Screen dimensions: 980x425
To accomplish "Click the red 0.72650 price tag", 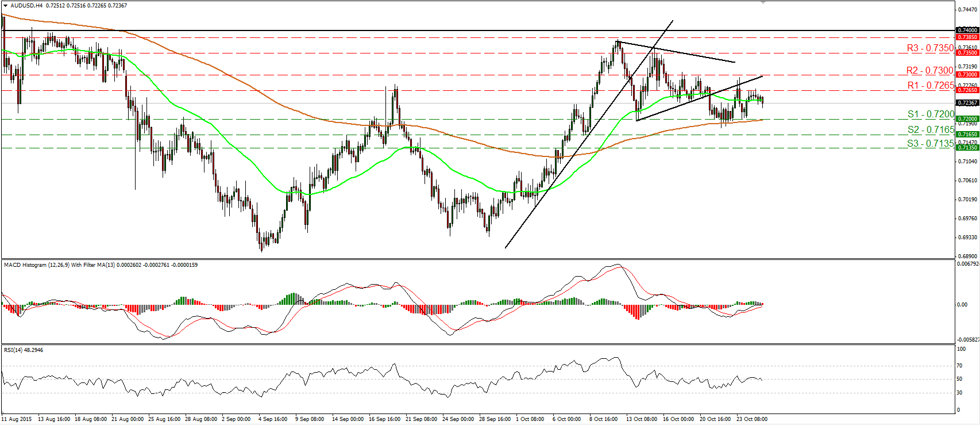I will 967,90.
